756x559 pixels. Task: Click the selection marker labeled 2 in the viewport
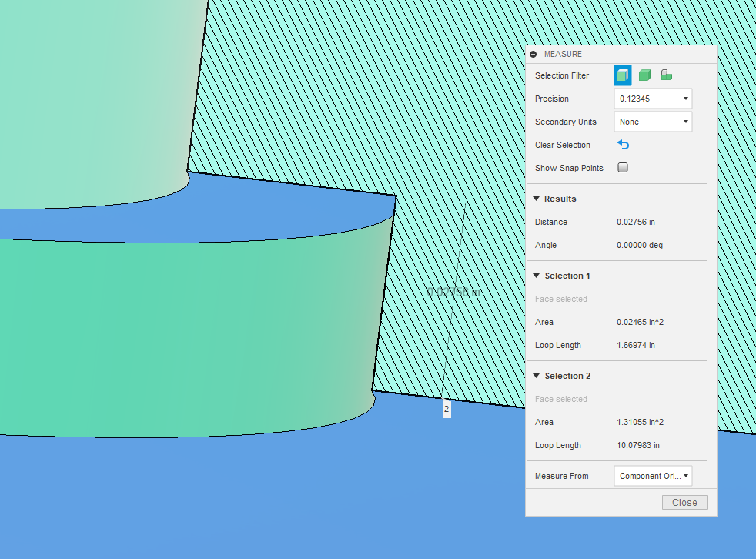(447, 409)
